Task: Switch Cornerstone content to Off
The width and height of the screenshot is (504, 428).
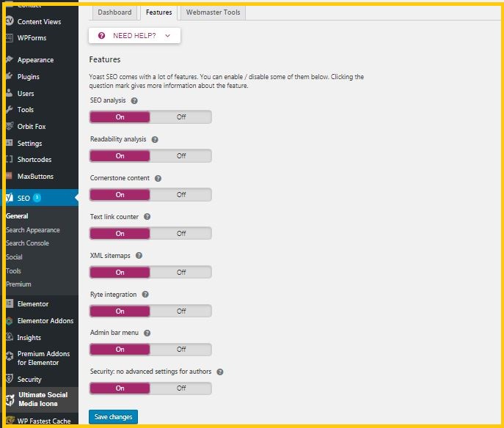Action: click(181, 194)
